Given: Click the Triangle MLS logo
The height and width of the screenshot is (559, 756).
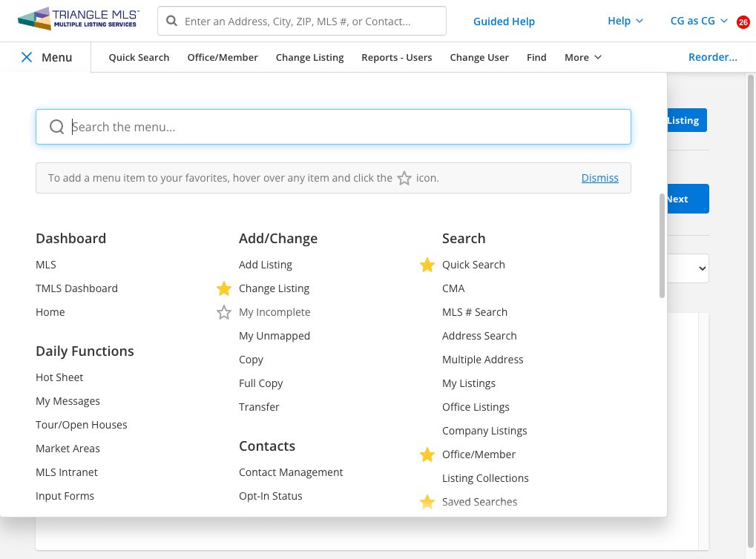Looking at the screenshot, I should [79, 19].
